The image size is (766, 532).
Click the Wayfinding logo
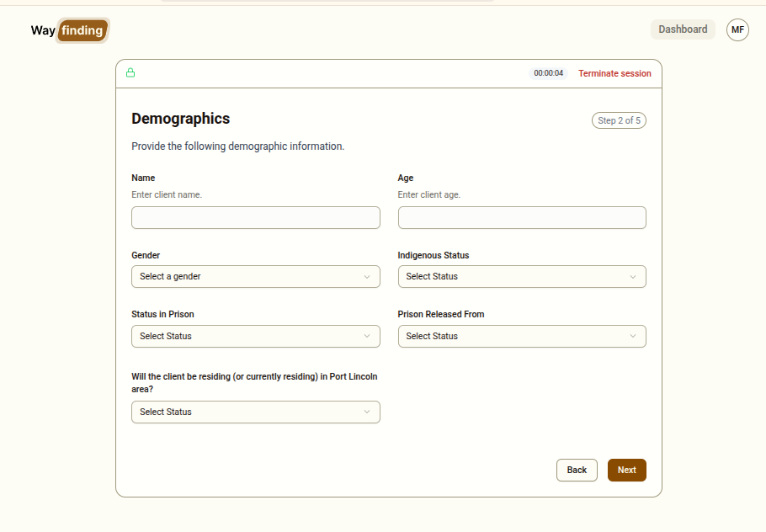(x=67, y=29)
